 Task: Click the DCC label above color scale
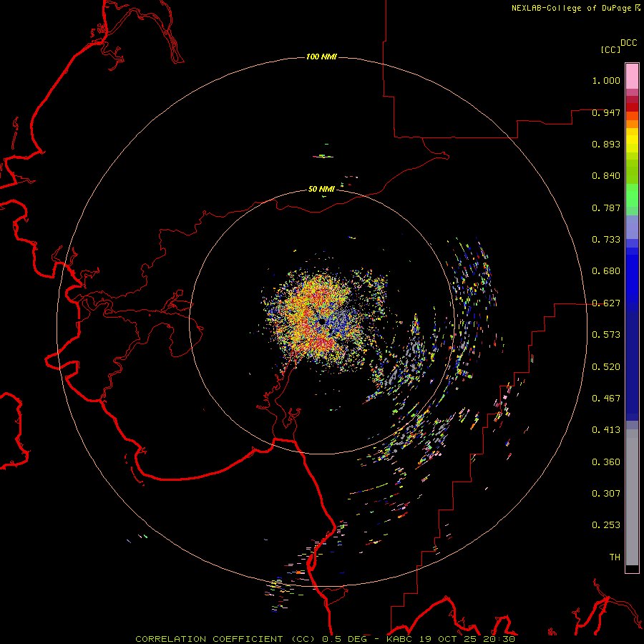coord(629,43)
